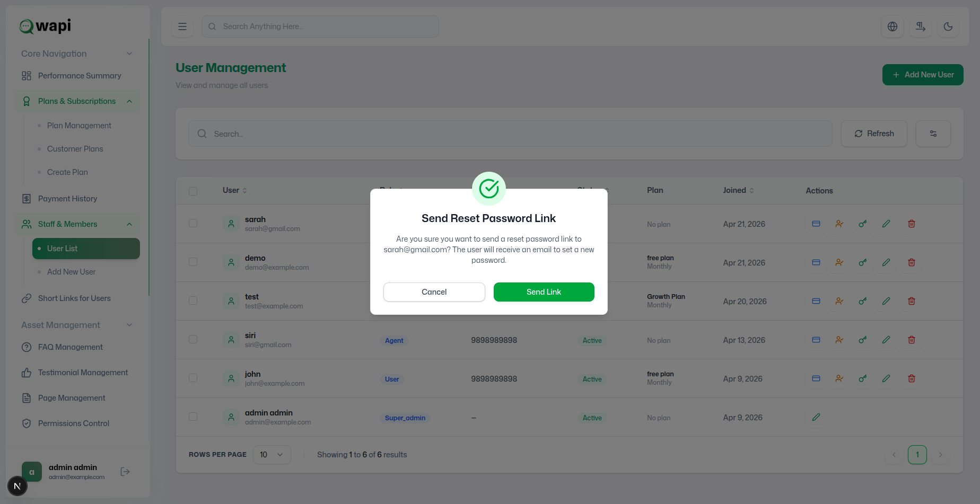This screenshot has width=980, height=504.
Task: Collapse Staff & Members menu
Action: tap(77, 224)
